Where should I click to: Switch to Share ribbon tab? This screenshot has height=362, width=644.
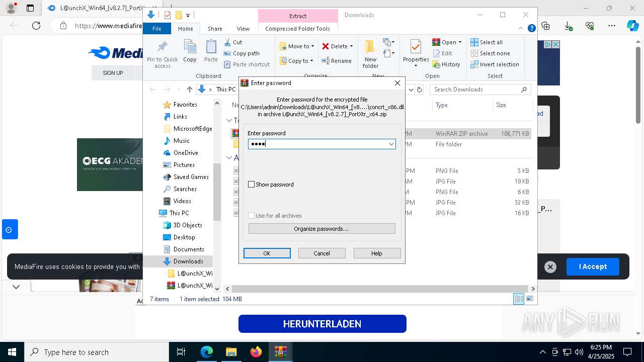coord(215,29)
